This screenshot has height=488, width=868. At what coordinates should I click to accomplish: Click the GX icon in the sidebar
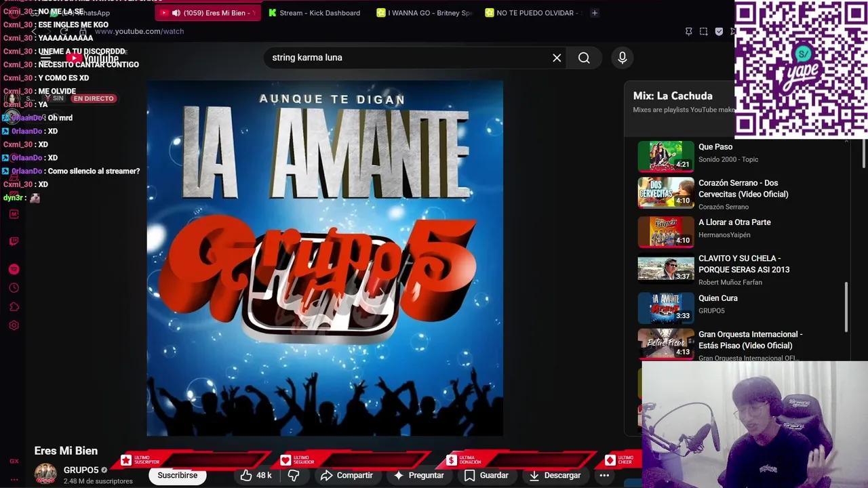tap(14, 461)
